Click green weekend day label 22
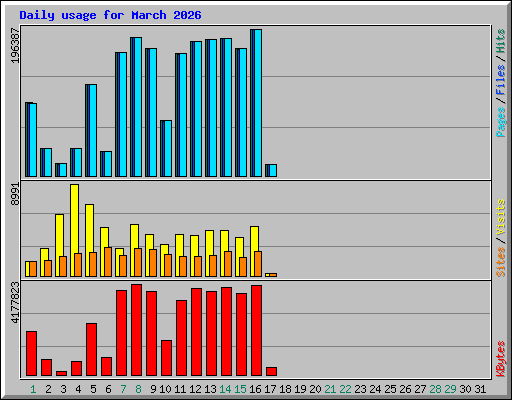This screenshot has height=400, width=512. (345, 389)
